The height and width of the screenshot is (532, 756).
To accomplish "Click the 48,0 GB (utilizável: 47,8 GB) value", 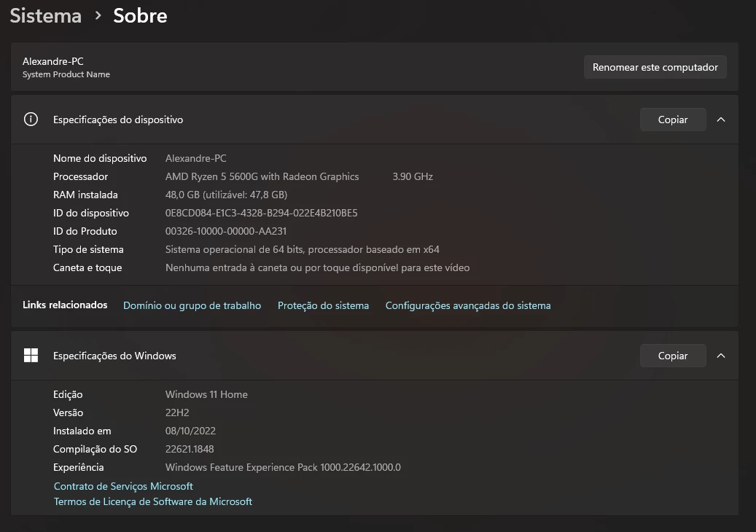I will [226, 195].
